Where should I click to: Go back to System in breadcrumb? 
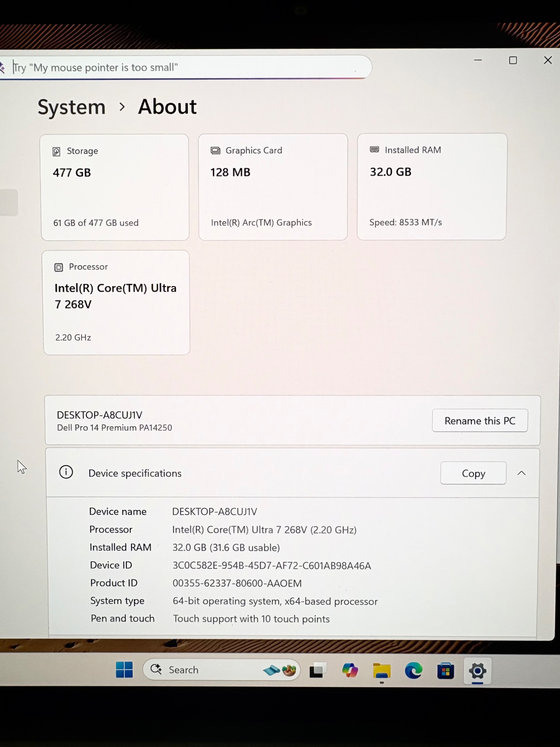point(72,107)
